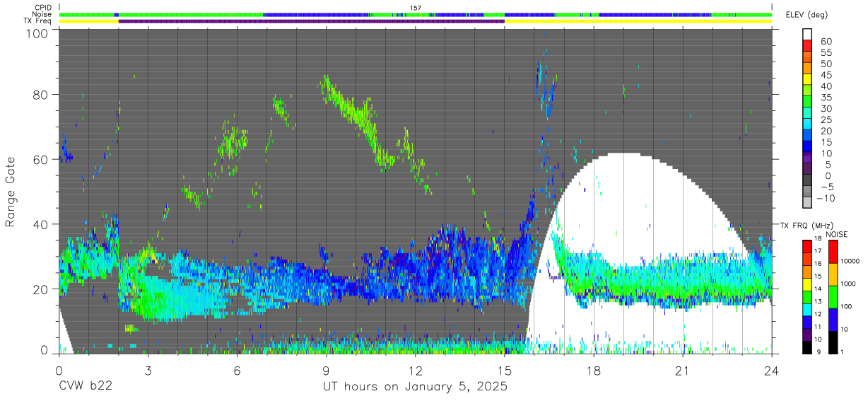
Task: Click the NOISE legend title
Action: point(837,234)
